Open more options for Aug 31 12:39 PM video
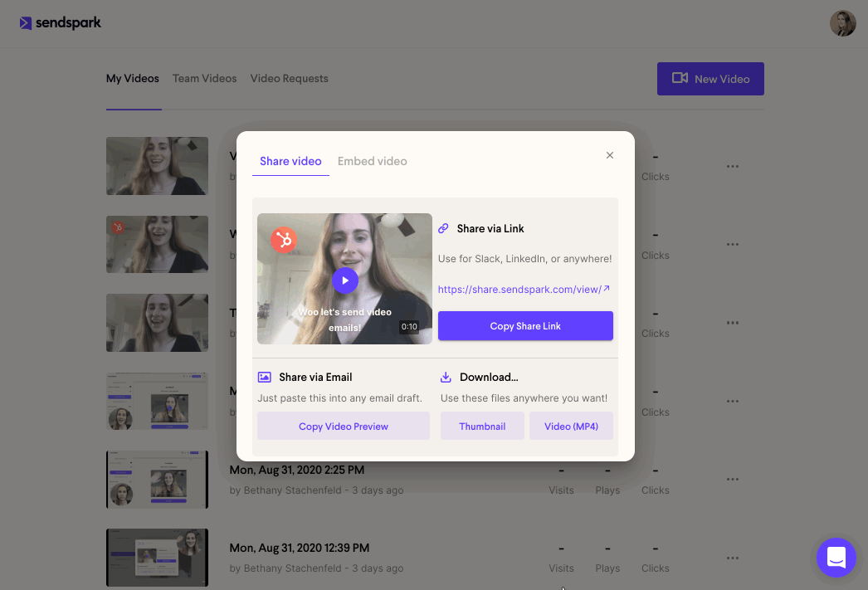The image size is (868, 590). (733, 558)
